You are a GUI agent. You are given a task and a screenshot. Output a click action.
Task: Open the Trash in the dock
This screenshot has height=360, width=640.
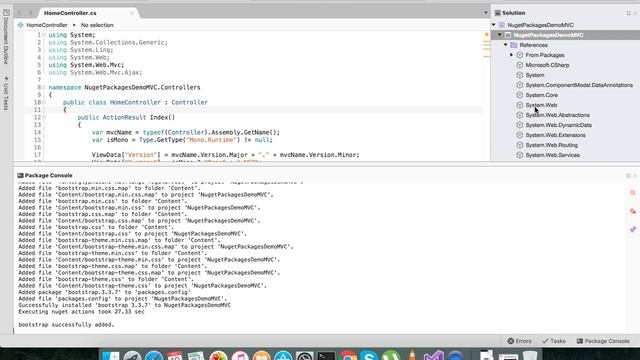pyautogui.click(x=530, y=356)
